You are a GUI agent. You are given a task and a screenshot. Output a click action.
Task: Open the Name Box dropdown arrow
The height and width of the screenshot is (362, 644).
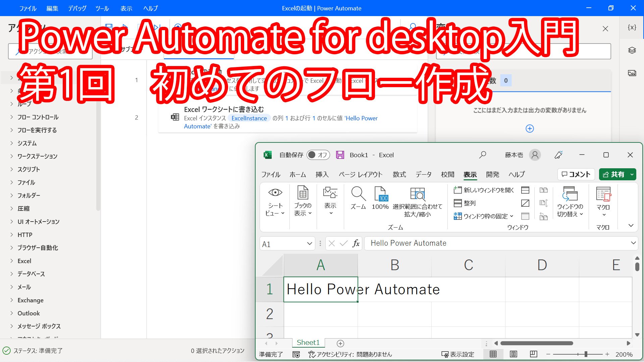click(x=309, y=244)
